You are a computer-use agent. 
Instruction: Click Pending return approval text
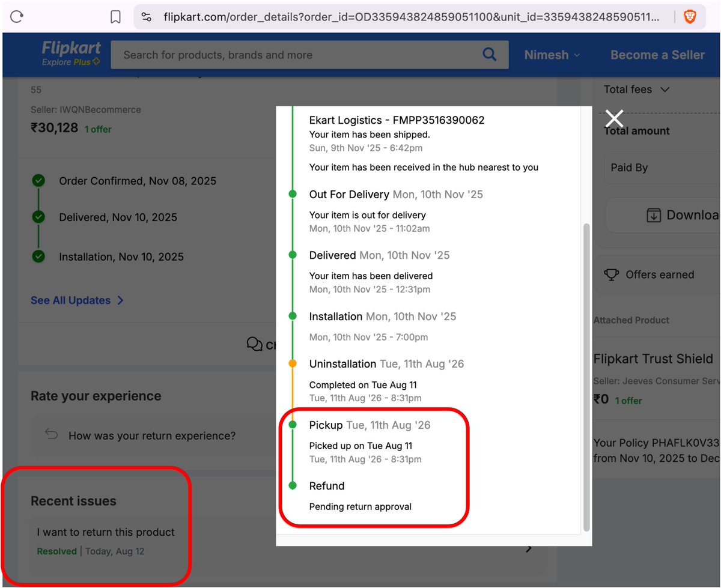coord(360,507)
